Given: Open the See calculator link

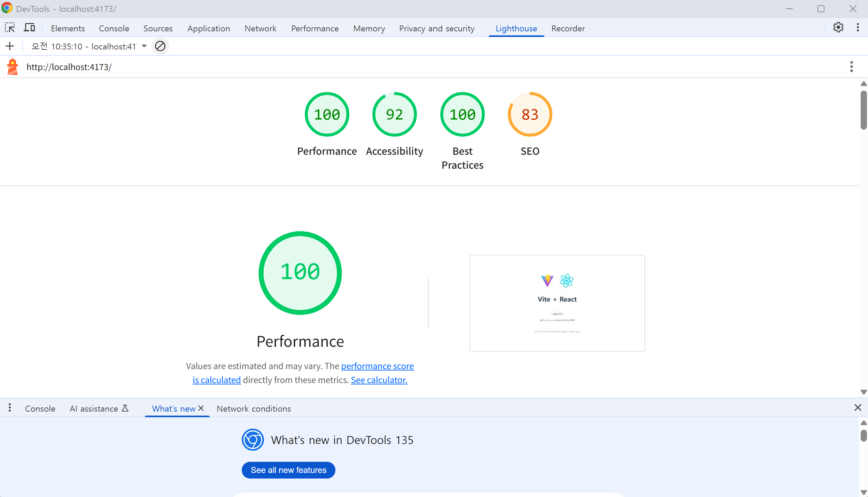Looking at the screenshot, I should click(379, 380).
